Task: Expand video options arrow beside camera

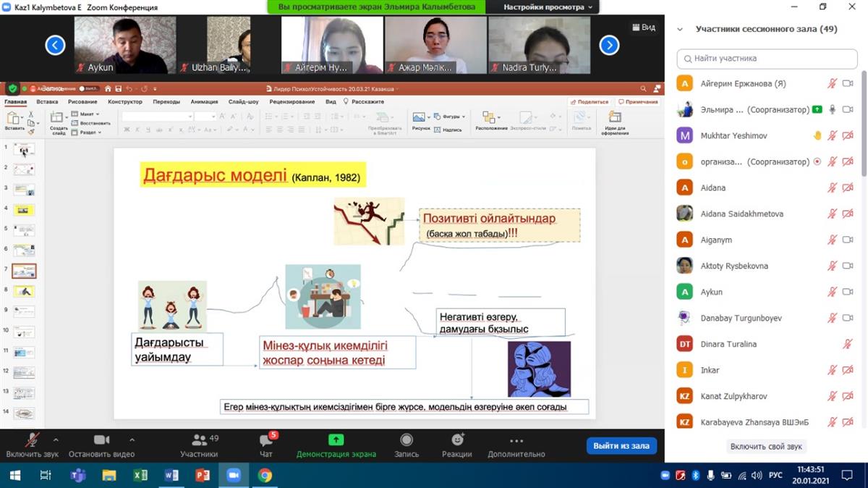Action: (x=132, y=439)
